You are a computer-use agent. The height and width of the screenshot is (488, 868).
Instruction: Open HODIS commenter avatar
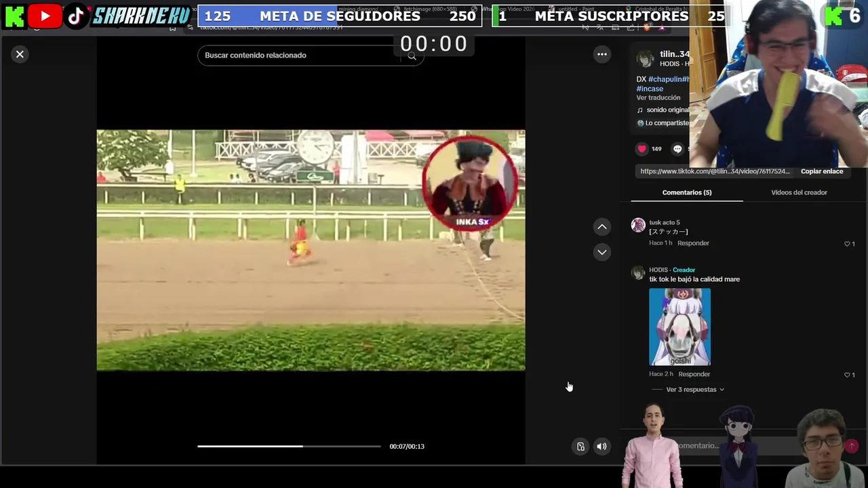(638, 273)
